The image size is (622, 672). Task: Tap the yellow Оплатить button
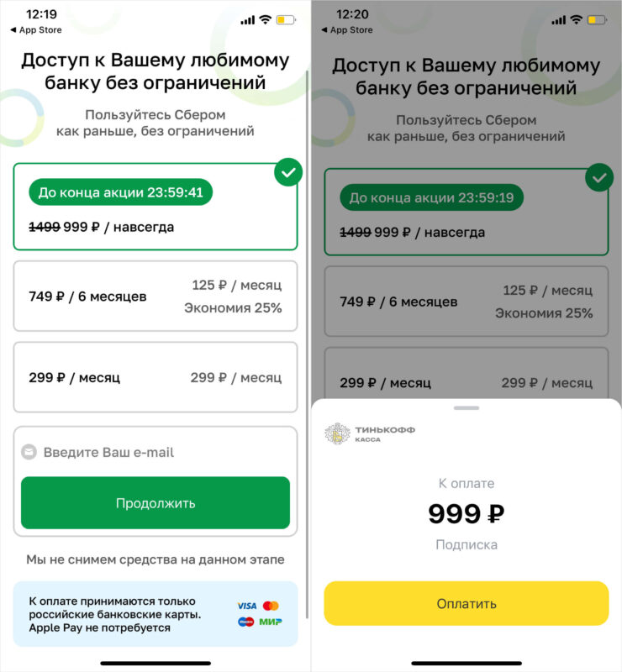tap(466, 602)
